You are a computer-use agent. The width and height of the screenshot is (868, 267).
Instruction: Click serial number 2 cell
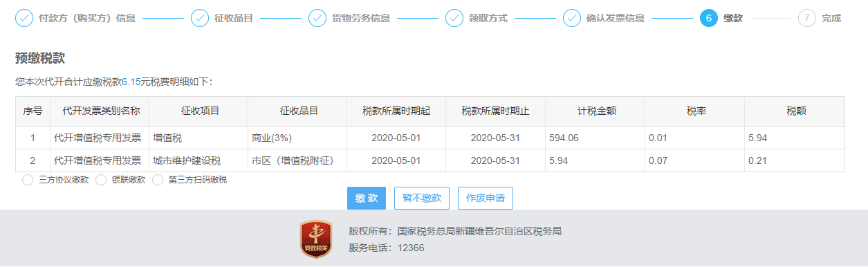[33, 160]
